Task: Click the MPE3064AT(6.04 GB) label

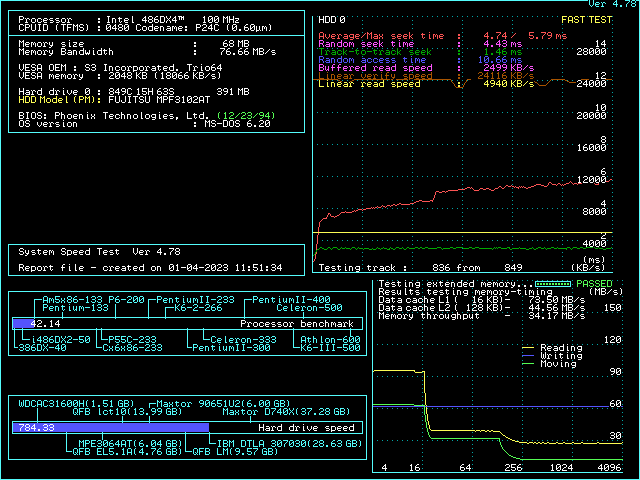Action: click(130, 444)
